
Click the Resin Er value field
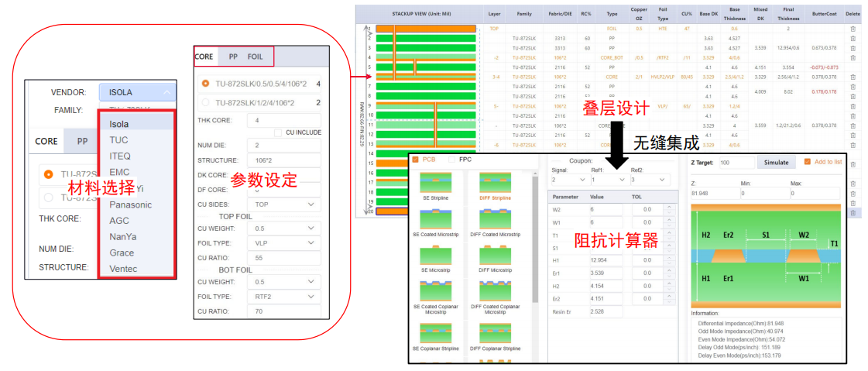coord(606,312)
